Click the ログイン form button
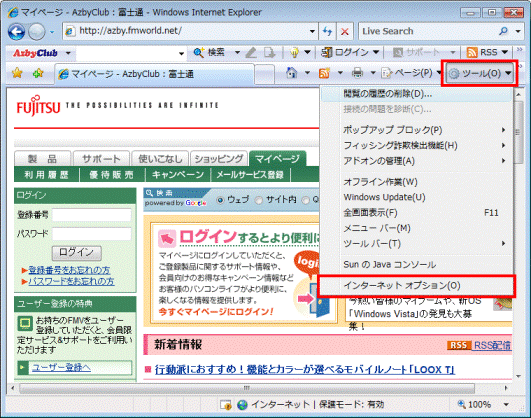This screenshot has width=531, height=418. point(77,252)
